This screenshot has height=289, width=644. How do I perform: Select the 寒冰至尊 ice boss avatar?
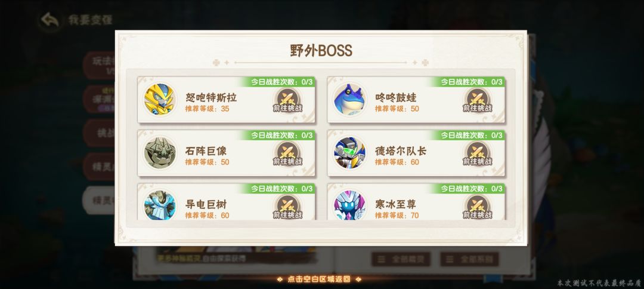click(349, 205)
